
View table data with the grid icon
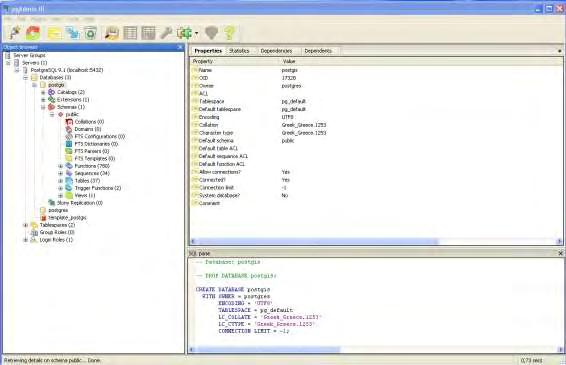click(130, 33)
